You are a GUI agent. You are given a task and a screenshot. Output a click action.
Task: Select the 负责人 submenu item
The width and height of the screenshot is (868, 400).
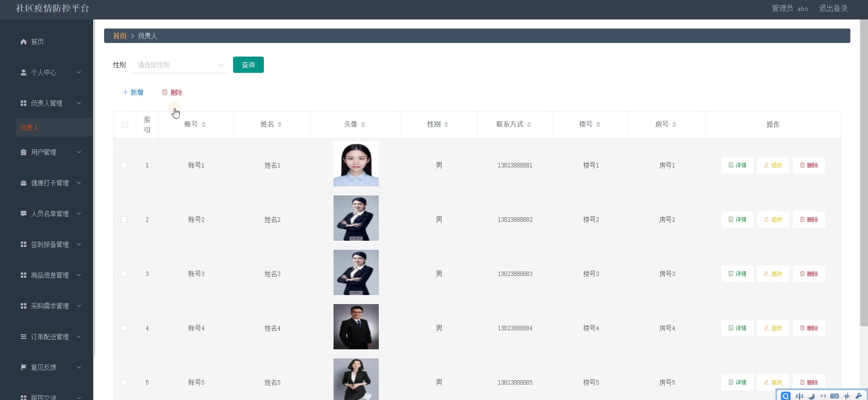coord(54,128)
